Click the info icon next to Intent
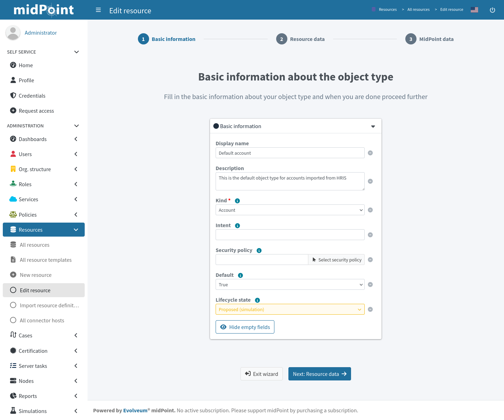Image resolution: width=504 pixels, height=420 pixels. coord(237,226)
